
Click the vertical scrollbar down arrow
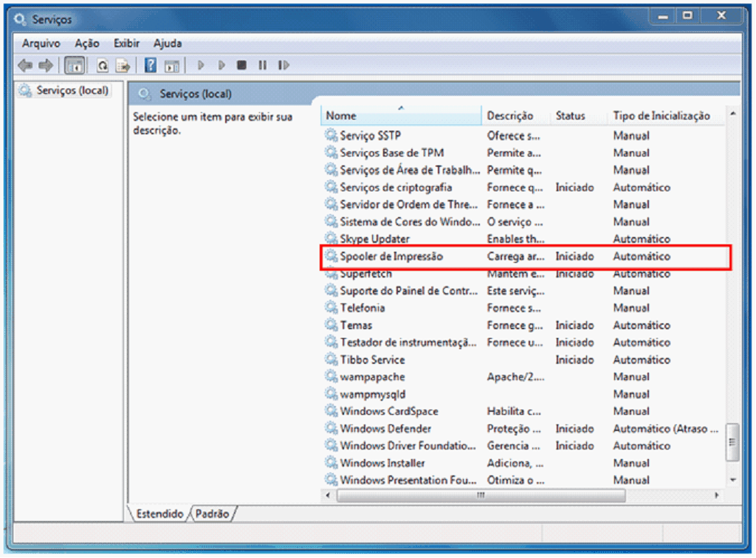(732, 480)
